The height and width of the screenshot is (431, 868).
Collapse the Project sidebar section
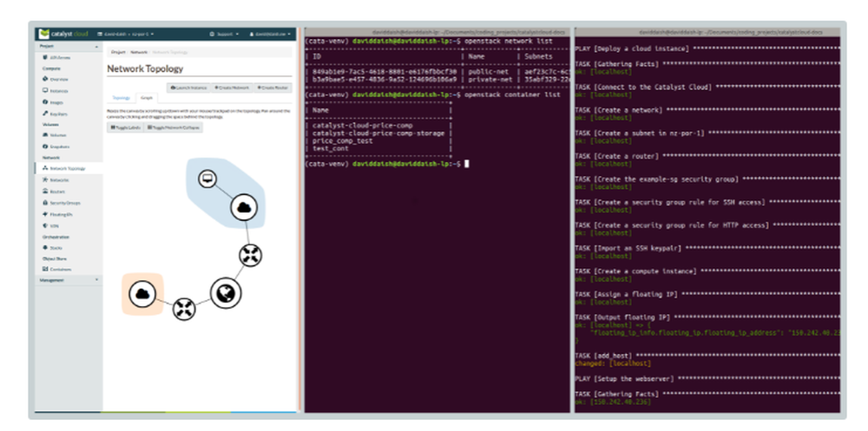(x=68, y=46)
